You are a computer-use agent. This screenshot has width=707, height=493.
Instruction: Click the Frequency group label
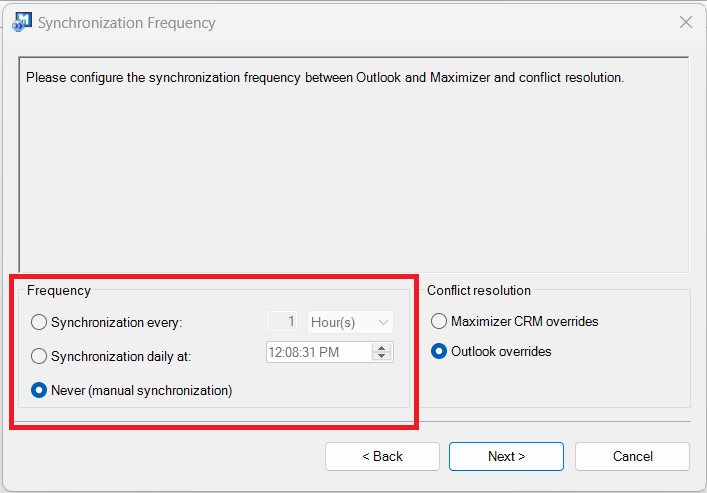[x=59, y=290]
